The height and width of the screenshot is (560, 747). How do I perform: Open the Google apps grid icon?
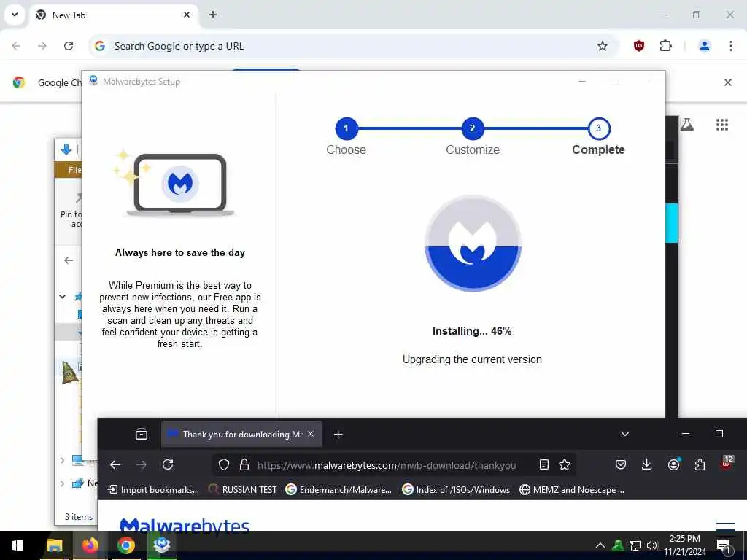click(x=721, y=125)
